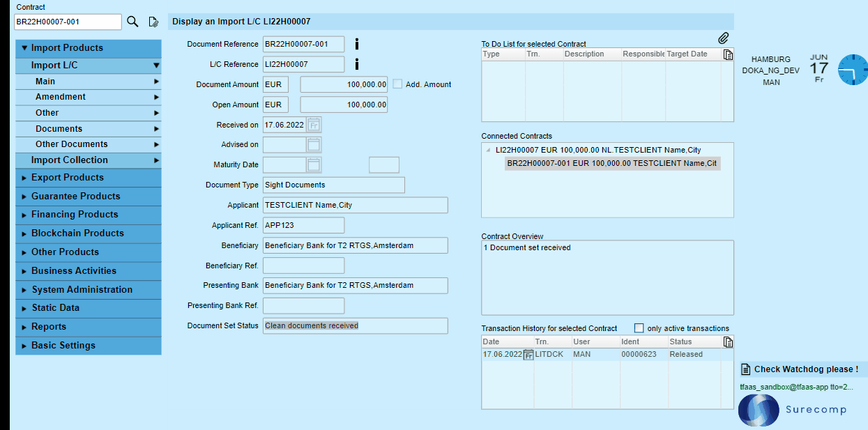Viewport: 868px width, 430px height.
Task: Click info icon next to L/C Reference
Action: 357,65
